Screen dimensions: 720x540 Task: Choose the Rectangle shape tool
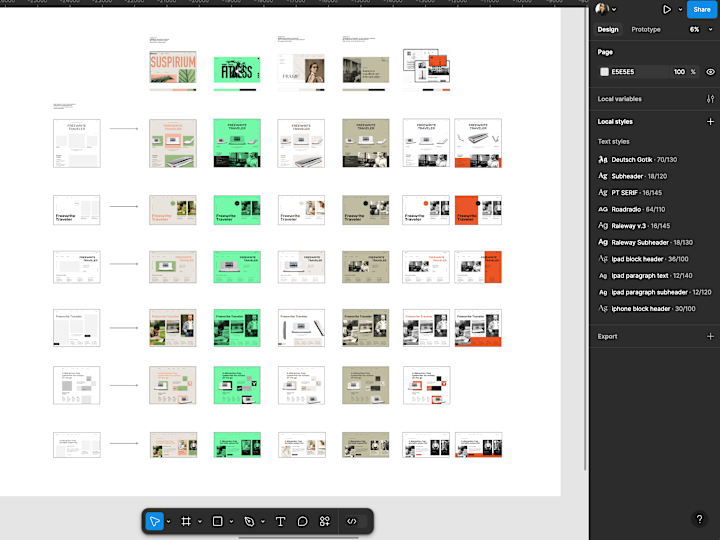tap(218, 521)
